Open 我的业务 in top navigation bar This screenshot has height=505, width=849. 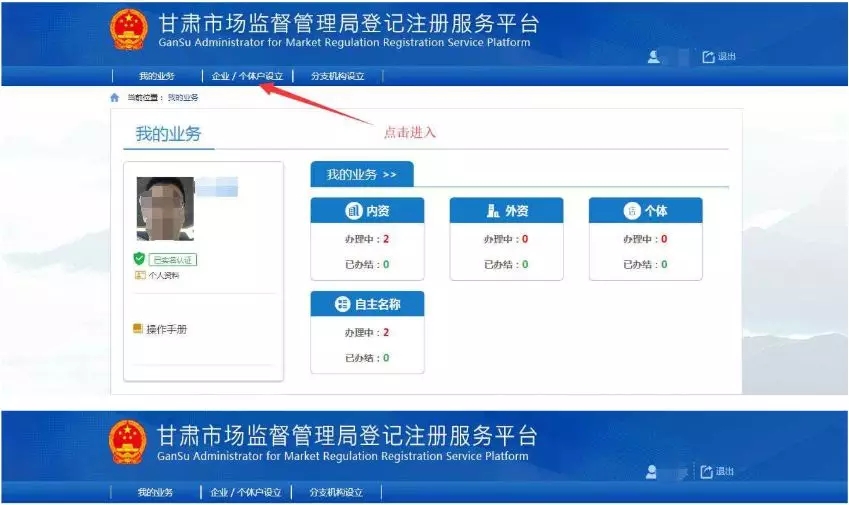156,76
